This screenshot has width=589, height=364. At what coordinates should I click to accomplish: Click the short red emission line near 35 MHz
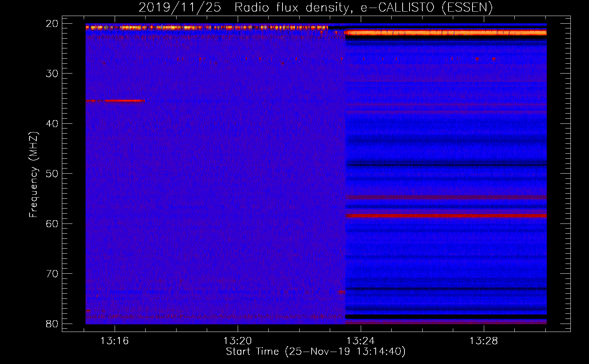[x=115, y=100]
